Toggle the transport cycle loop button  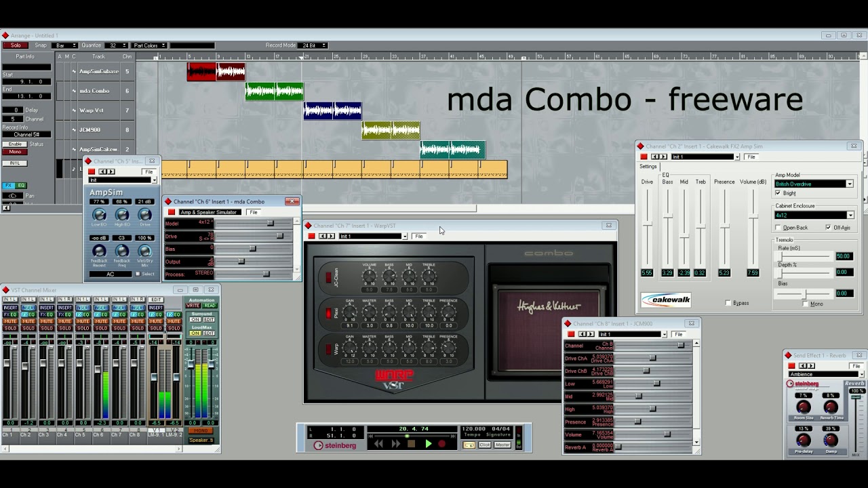(469, 445)
